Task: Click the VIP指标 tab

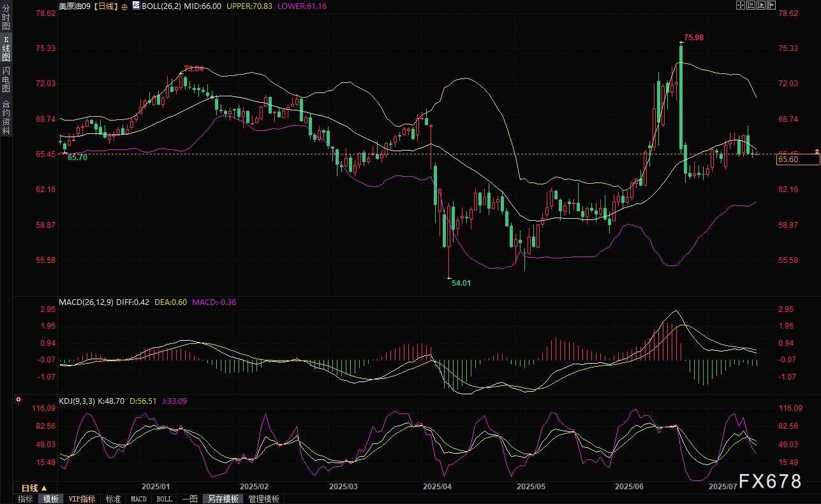Action: (x=82, y=499)
